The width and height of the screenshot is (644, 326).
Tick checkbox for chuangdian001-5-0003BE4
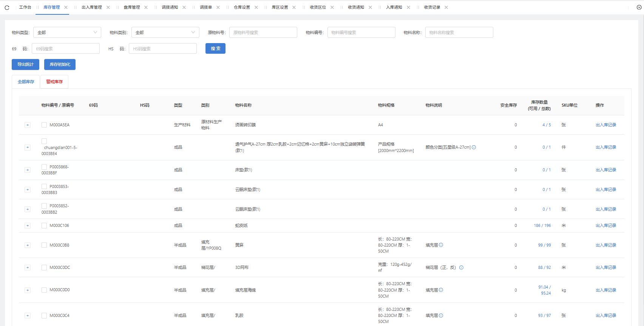pyautogui.click(x=44, y=141)
